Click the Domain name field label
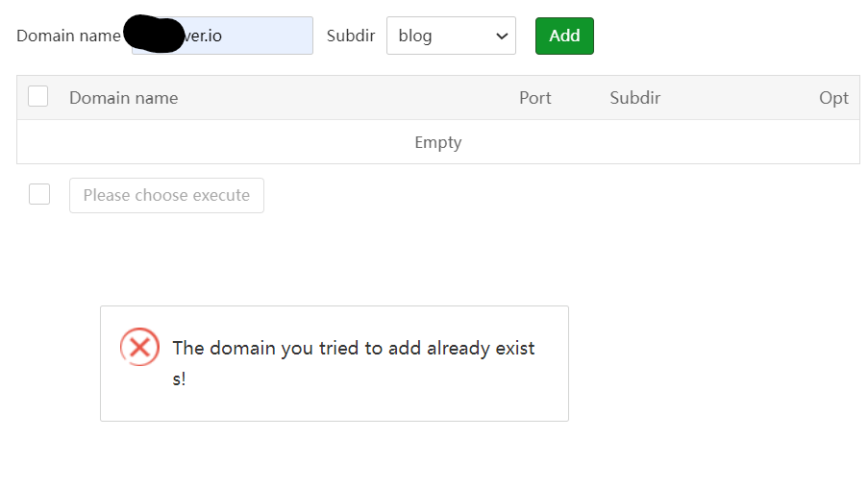 pyautogui.click(x=68, y=37)
